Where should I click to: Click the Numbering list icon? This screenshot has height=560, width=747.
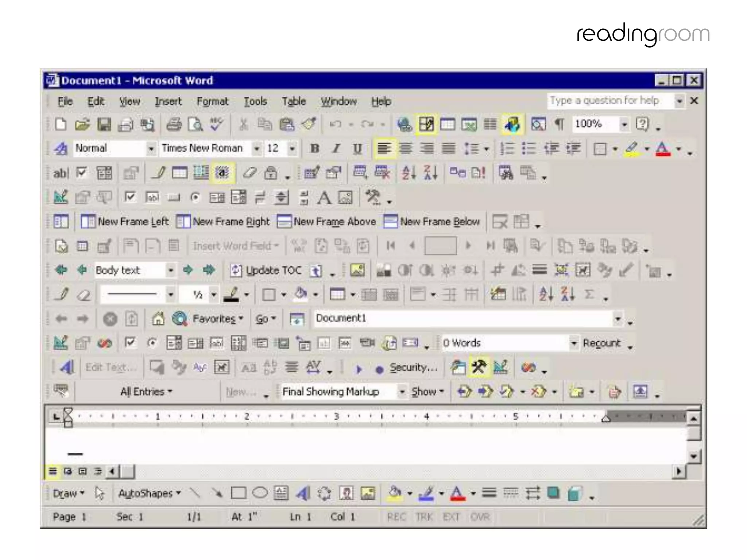[507, 148]
